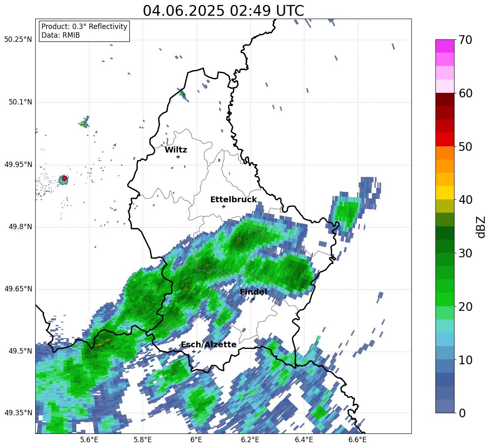The image size is (491, 448).
Task: Click the Esch/Alzette city label
Action: coord(209,345)
